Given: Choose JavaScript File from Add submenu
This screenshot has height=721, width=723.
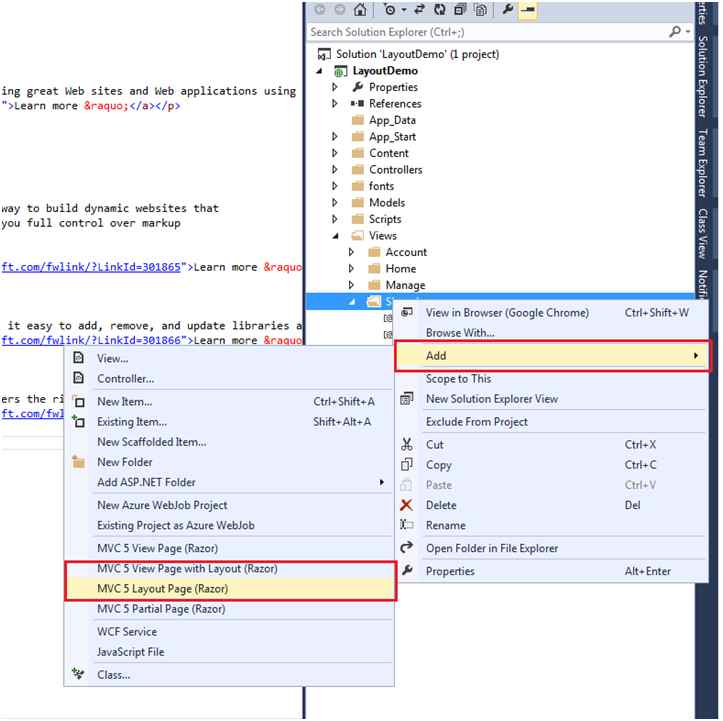Looking at the screenshot, I should click(130, 653).
